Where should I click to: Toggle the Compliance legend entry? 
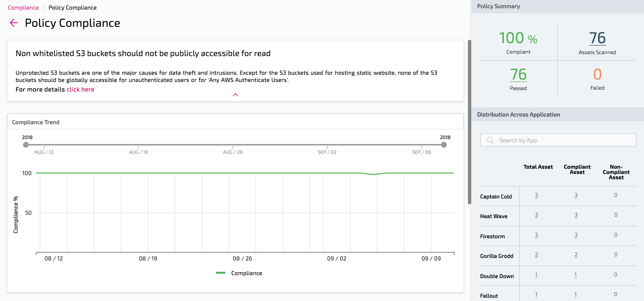click(x=239, y=273)
